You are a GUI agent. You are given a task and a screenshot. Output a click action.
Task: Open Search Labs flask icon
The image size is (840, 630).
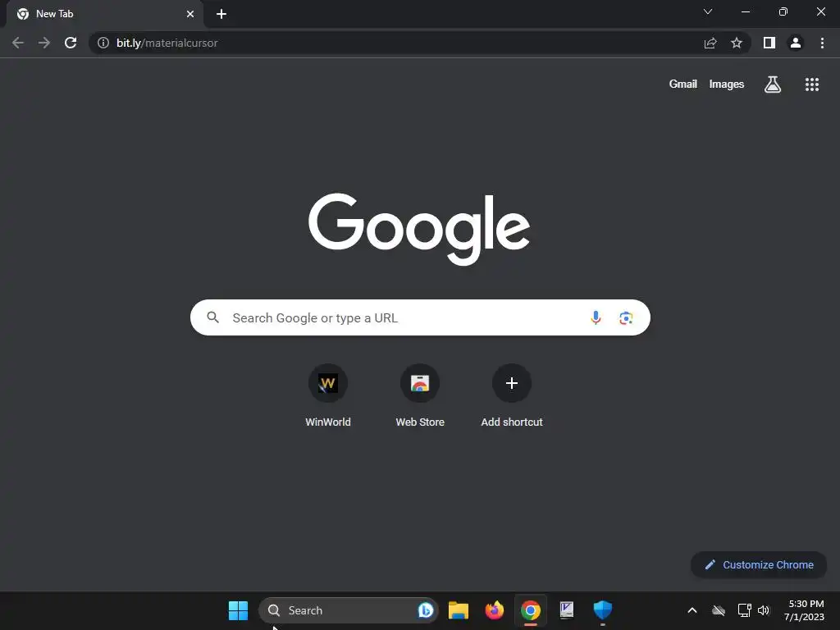773,84
